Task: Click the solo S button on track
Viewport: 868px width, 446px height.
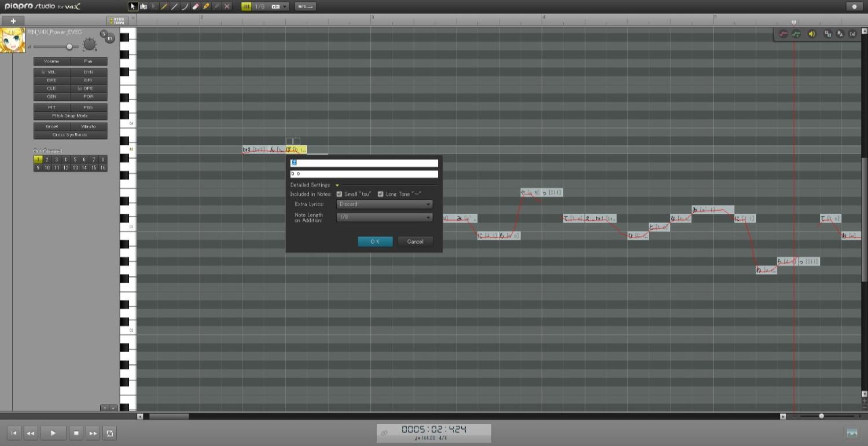Action: [x=104, y=34]
